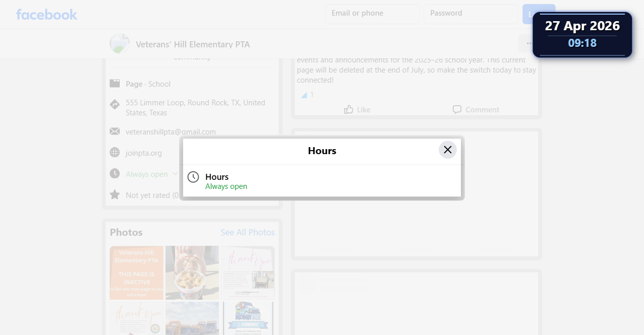This screenshot has width=644, height=335.
Task: Click the address directions icon
Action: point(115,104)
